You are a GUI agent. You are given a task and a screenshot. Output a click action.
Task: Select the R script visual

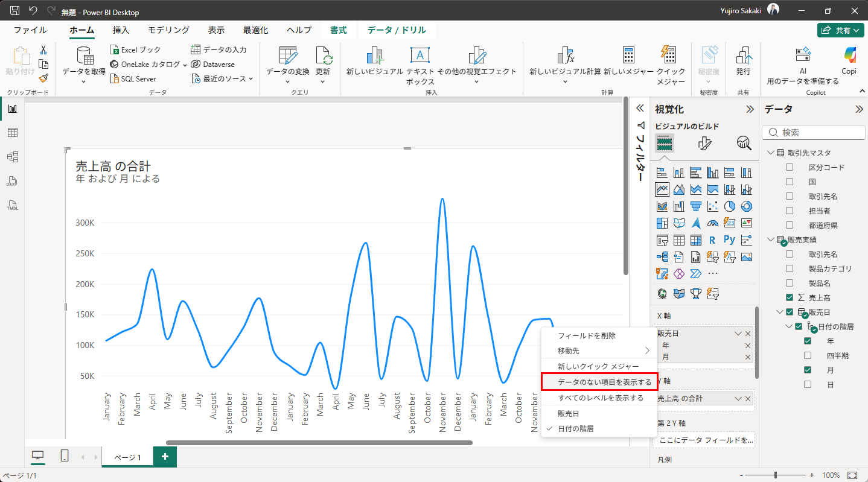(712, 240)
